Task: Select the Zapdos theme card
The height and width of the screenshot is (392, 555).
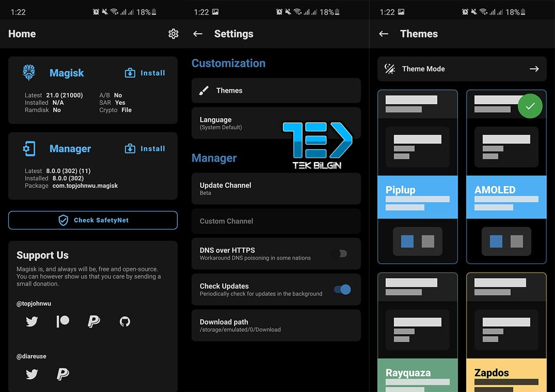Action: click(x=506, y=332)
